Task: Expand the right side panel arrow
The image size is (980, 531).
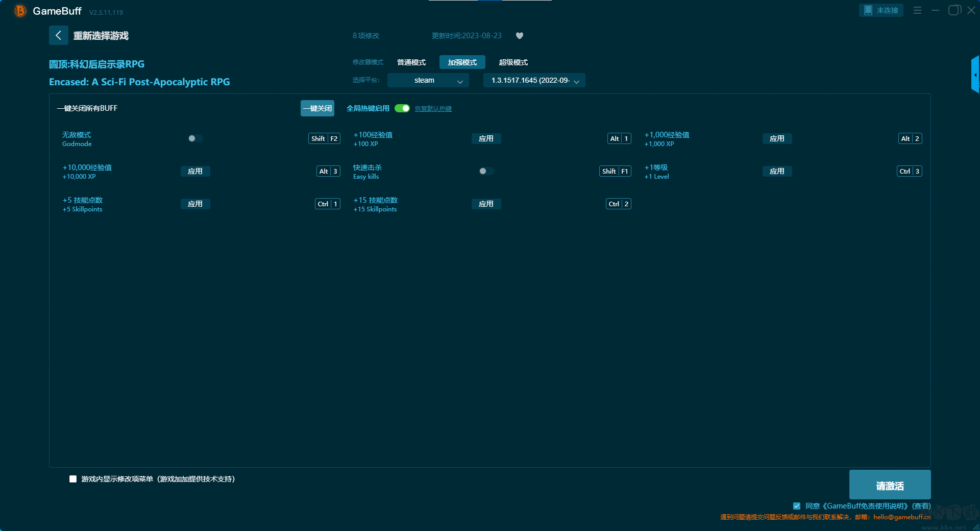Action: 975,75
